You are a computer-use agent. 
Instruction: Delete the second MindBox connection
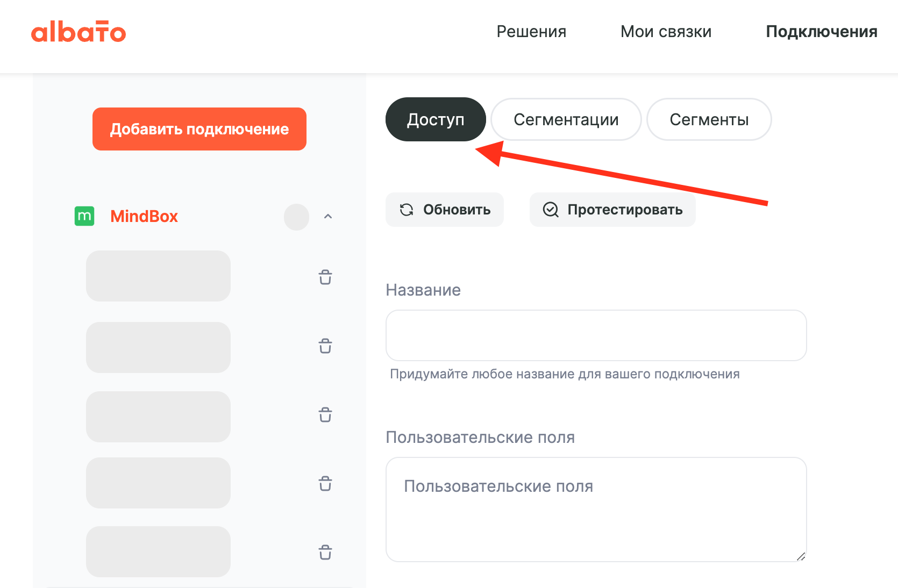[x=325, y=346]
